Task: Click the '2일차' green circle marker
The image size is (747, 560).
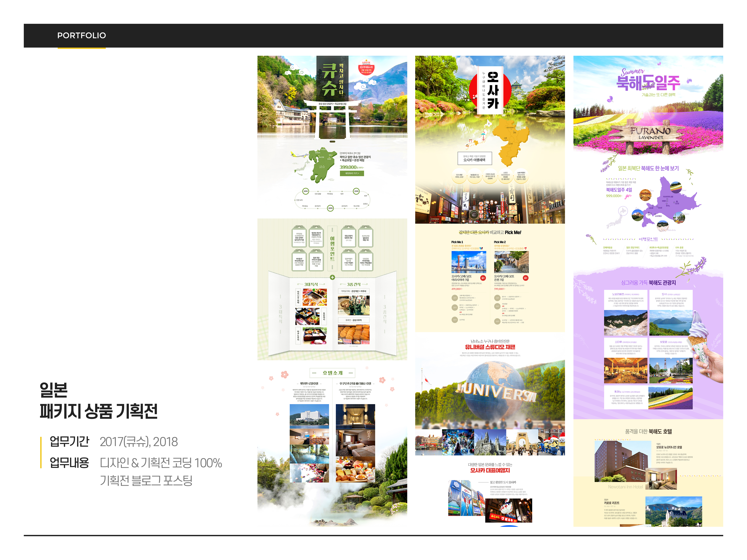Action: coord(356,191)
